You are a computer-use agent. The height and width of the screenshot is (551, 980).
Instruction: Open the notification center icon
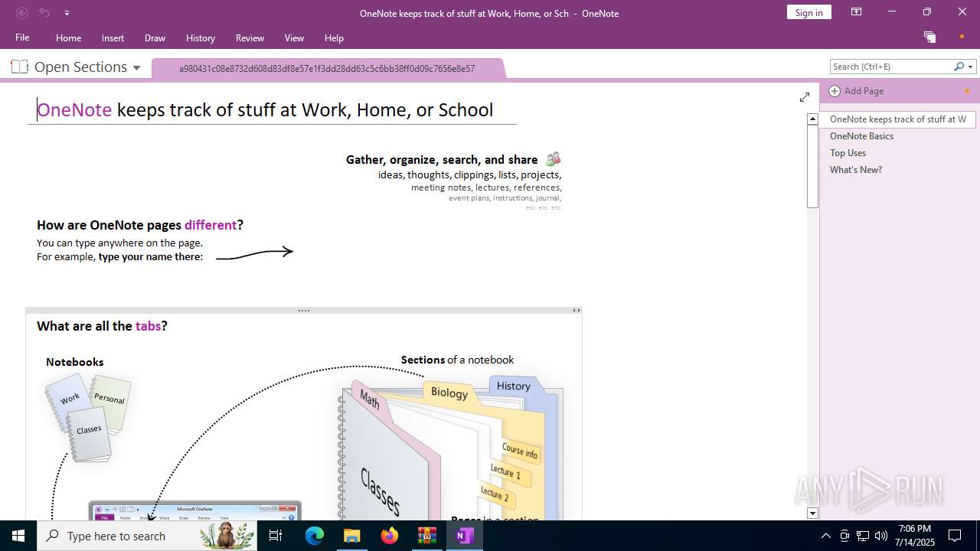pyautogui.click(x=955, y=536)
